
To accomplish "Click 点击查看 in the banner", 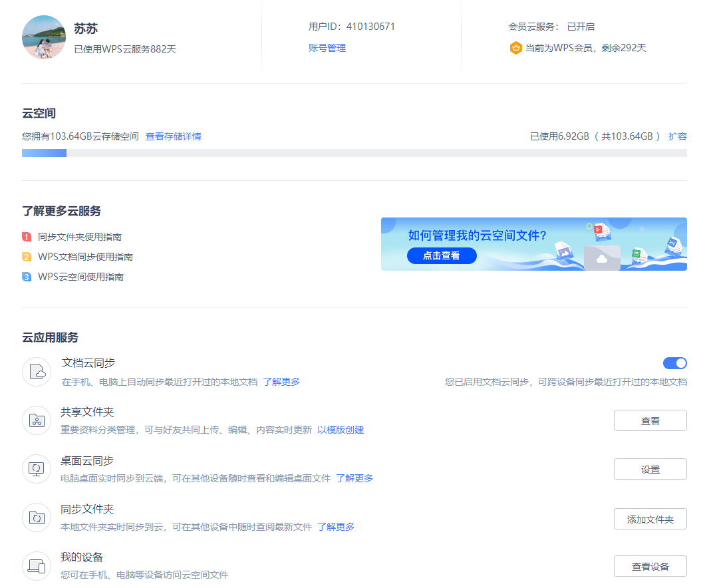I will 442,255.
